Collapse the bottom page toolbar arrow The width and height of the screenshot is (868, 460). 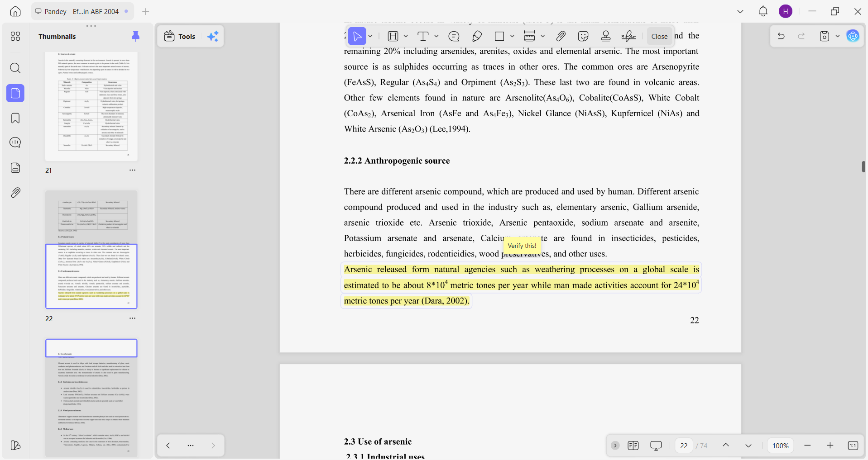point(615,446)
